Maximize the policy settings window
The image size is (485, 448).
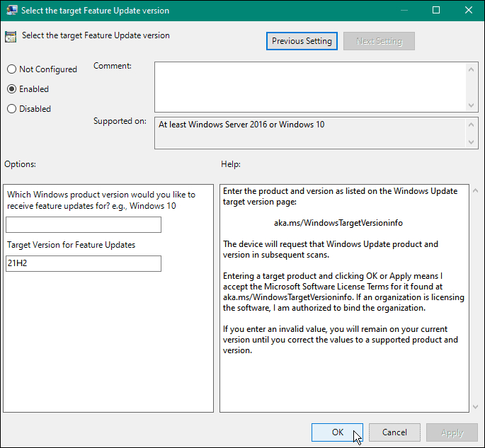tap(436, 10)
